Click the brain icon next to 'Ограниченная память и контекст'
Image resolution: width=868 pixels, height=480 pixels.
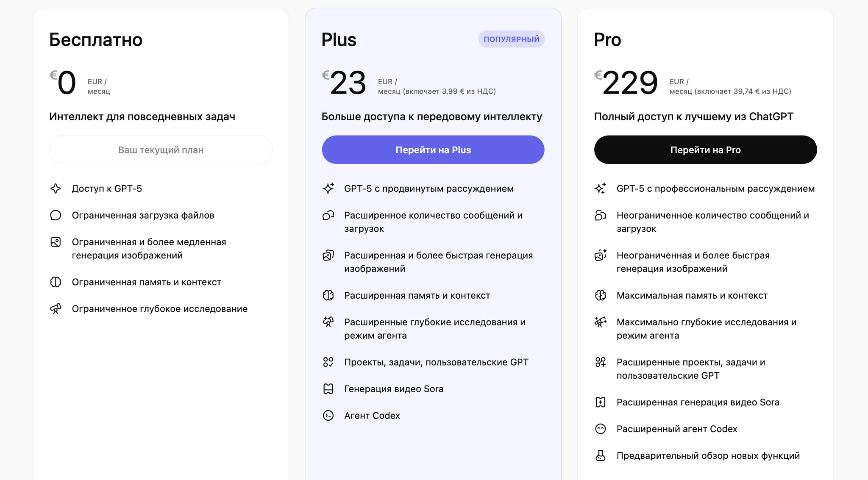[56, 282]
